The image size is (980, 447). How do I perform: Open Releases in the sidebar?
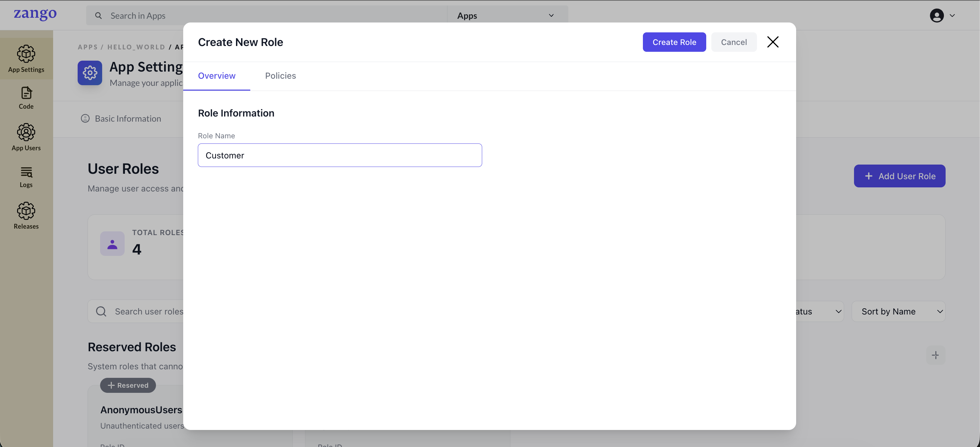[26, 216]
